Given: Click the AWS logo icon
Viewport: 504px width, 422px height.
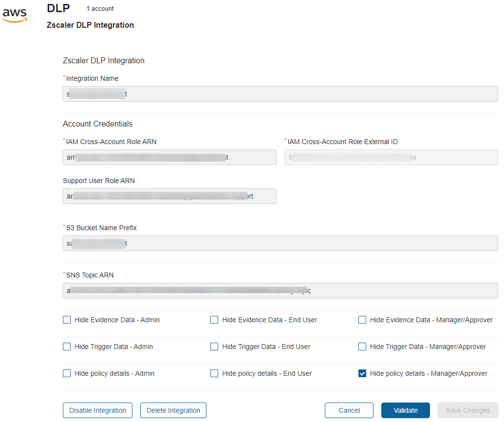Looking at the screenshot, I should pyautogui.click(x=15, y=15).
